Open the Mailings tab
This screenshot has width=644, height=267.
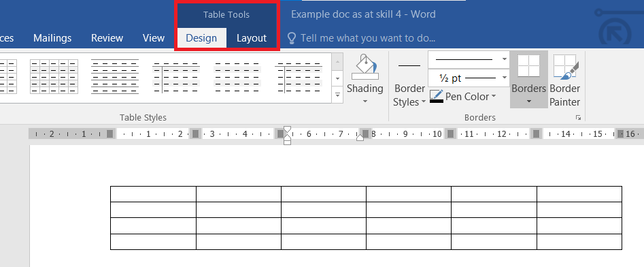(x=52, y=38)
